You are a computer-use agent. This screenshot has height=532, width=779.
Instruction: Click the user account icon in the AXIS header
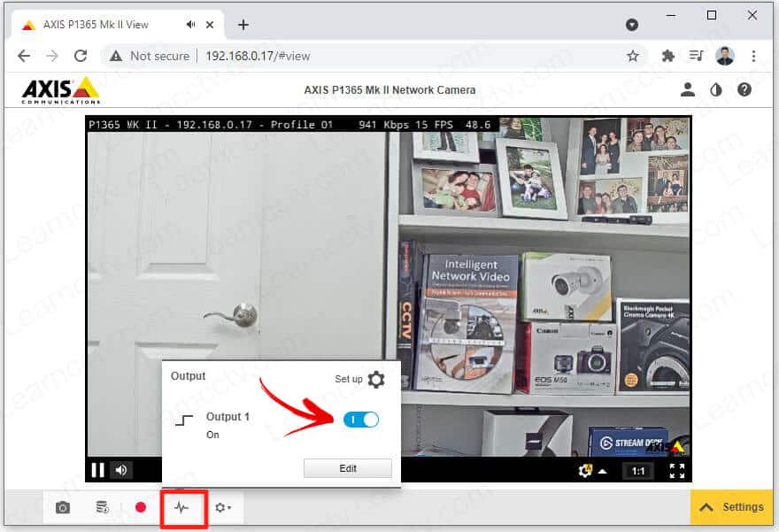coord(688,89)
